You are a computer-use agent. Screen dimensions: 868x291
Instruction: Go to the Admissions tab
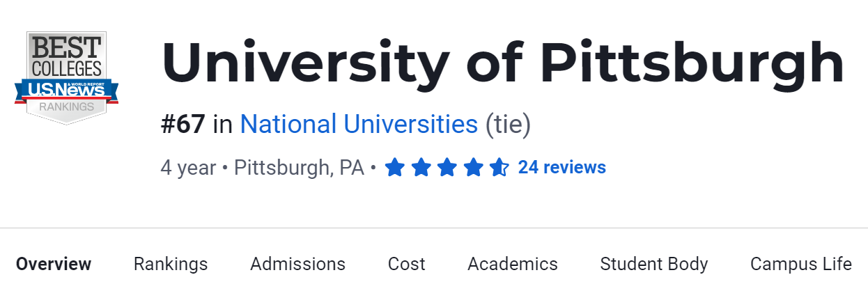pos(297,265)
